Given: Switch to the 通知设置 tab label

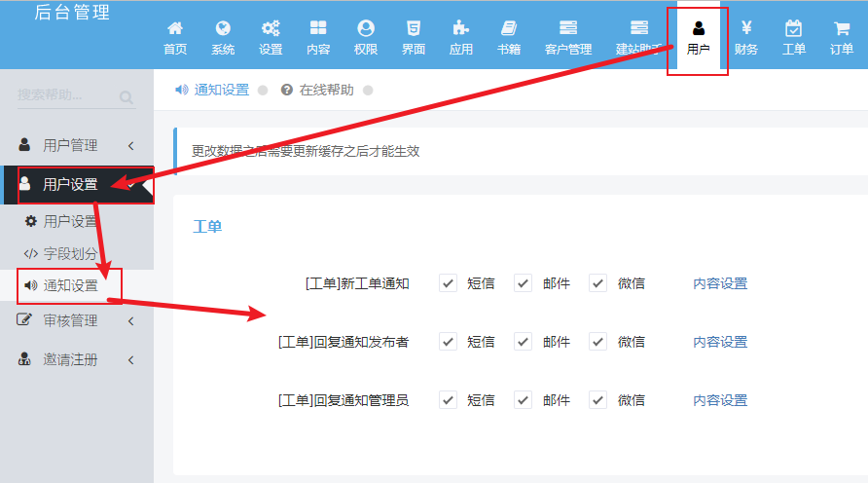Looking at the screenshot, I should coord(222,90).
